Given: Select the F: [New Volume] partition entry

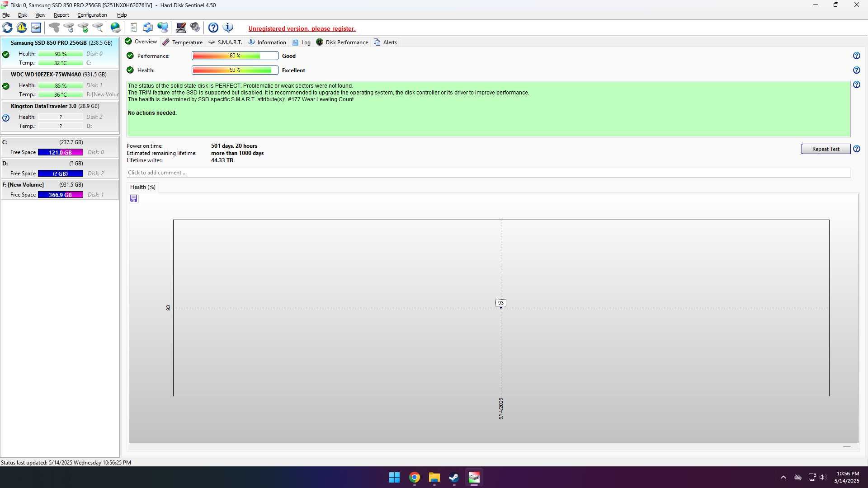Looking at the screenshot, I should click(x=60, y=190).
